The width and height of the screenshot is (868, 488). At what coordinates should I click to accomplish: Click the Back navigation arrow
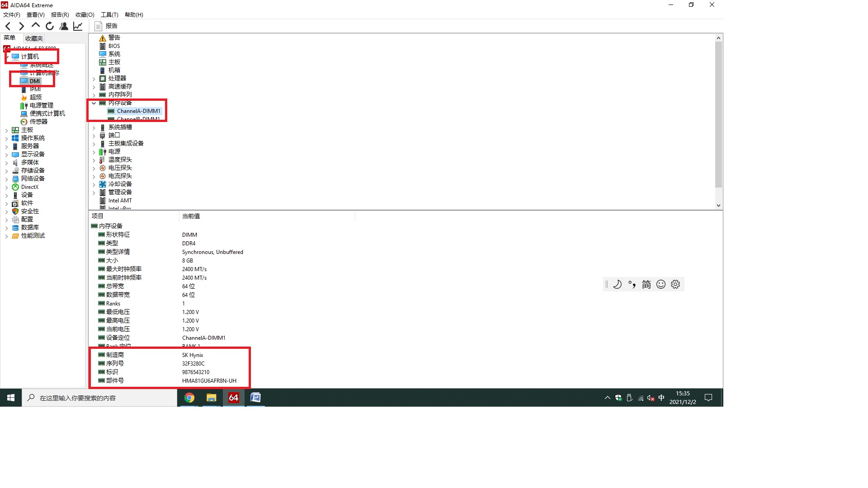coord(8,26)
